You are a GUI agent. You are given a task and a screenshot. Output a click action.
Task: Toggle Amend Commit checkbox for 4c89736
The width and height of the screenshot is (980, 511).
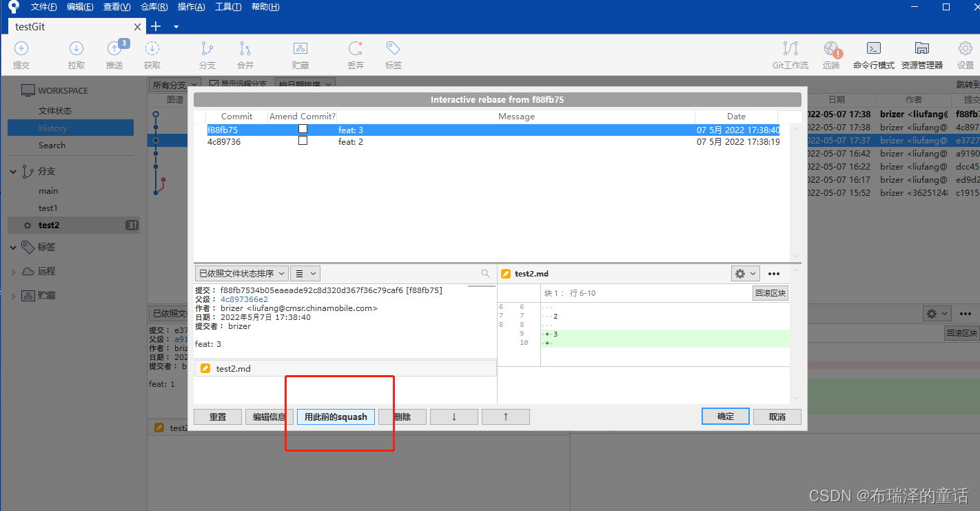click(x=303, y=141)
